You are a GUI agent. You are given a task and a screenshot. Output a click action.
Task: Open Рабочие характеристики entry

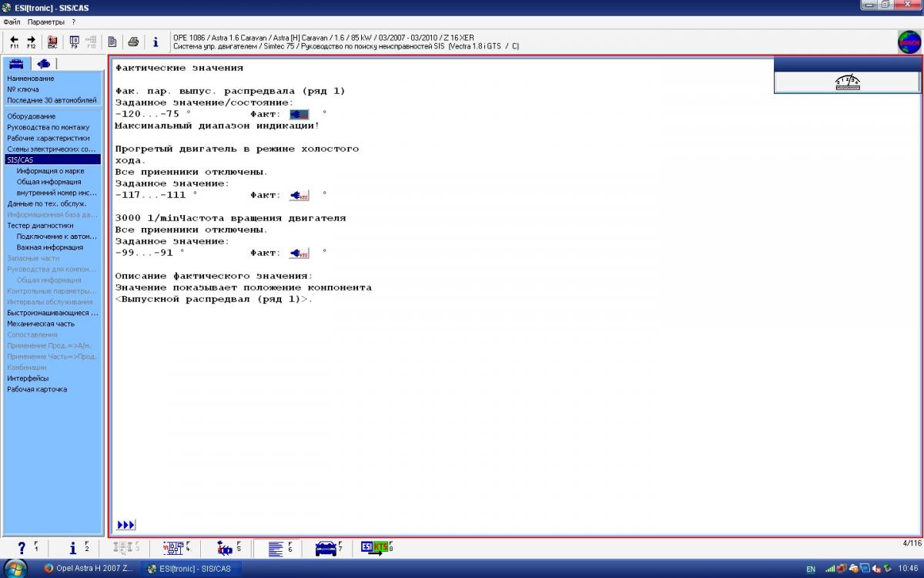[x=49, y=138]
